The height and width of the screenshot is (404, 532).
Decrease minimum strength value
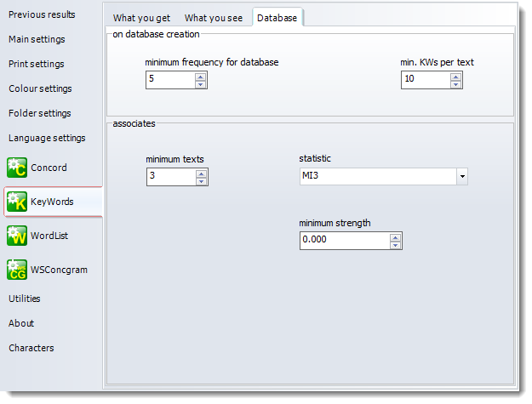point(395,246)
